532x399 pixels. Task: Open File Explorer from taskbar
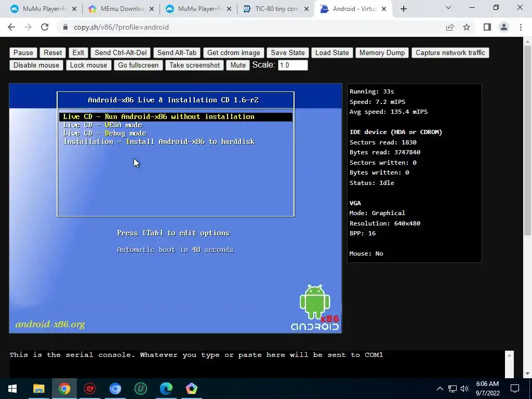pyautogui.click(x=38, y=389)
